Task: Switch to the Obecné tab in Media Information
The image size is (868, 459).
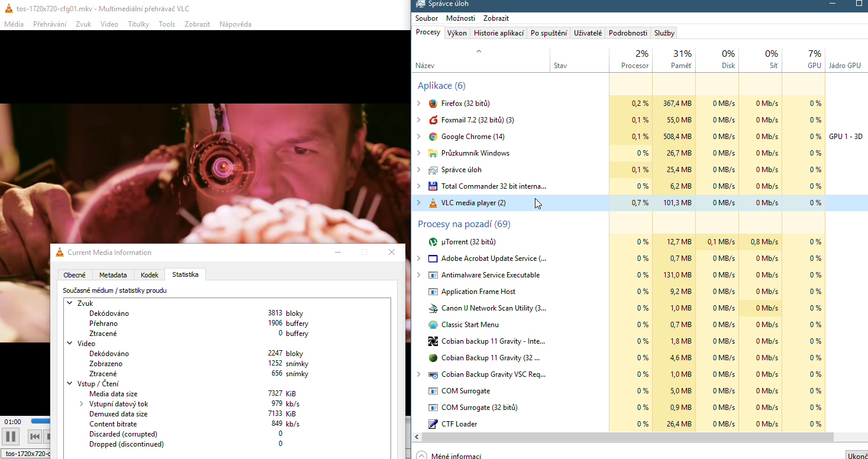Action: 75,275
